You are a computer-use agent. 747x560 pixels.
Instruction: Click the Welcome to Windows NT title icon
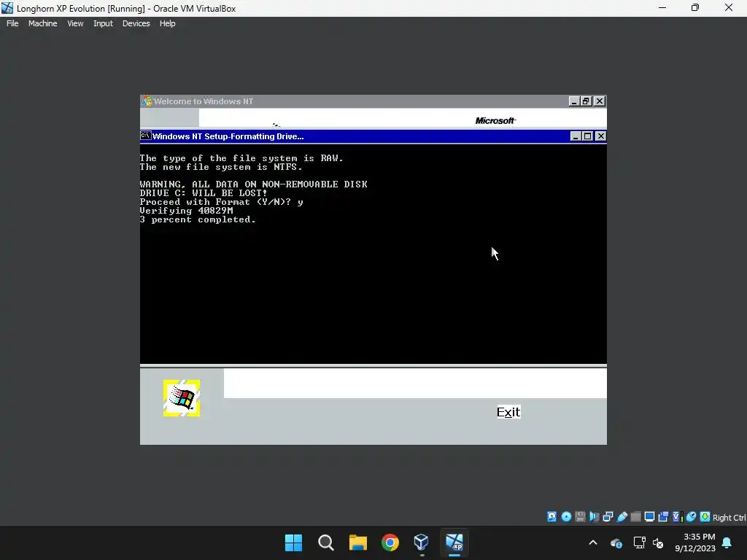tap(147, 101)
